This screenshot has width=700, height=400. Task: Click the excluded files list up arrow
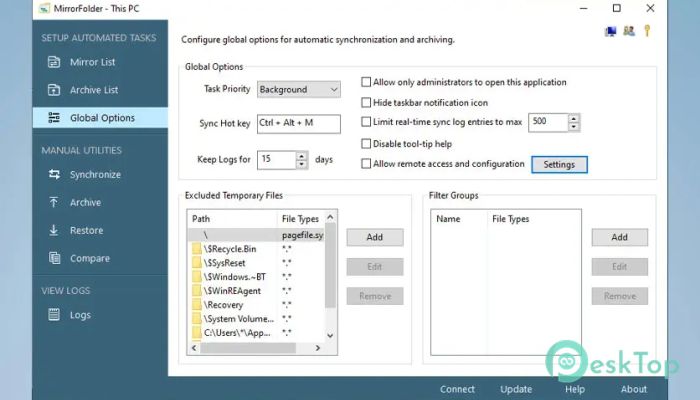tap(330, 217)
